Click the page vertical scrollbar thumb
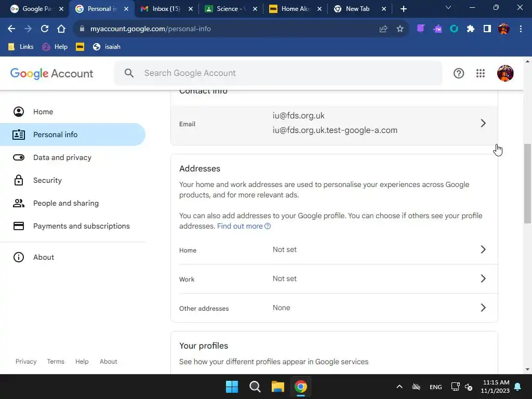Image resolution: width=532 pixels, height=399 pixels. click(527, 183)
